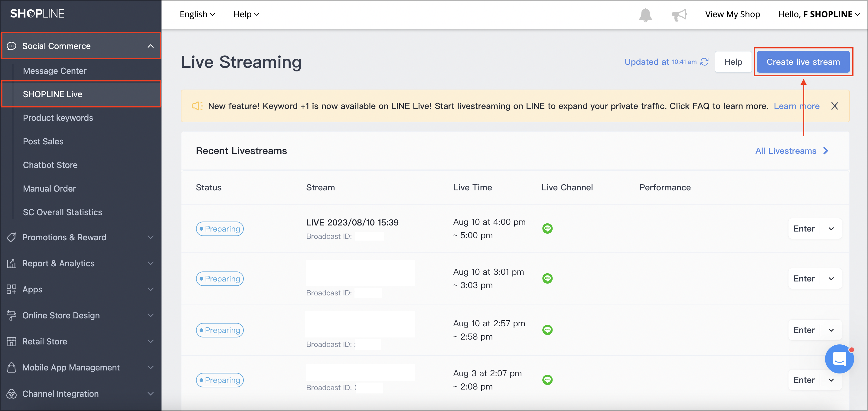
Task: Open the announcements megaphone icon
Action: tap(679, 15)
